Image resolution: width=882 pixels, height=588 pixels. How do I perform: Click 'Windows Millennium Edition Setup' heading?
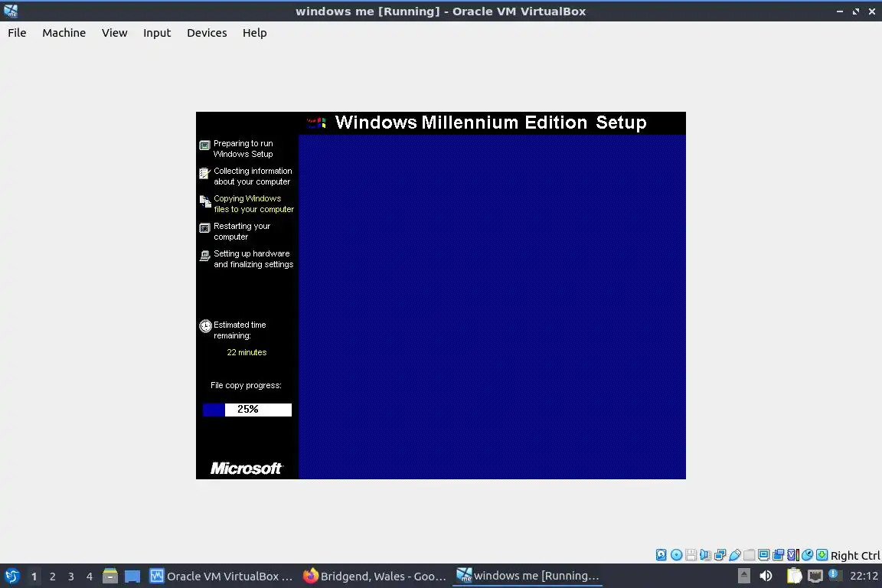[491, 122]
